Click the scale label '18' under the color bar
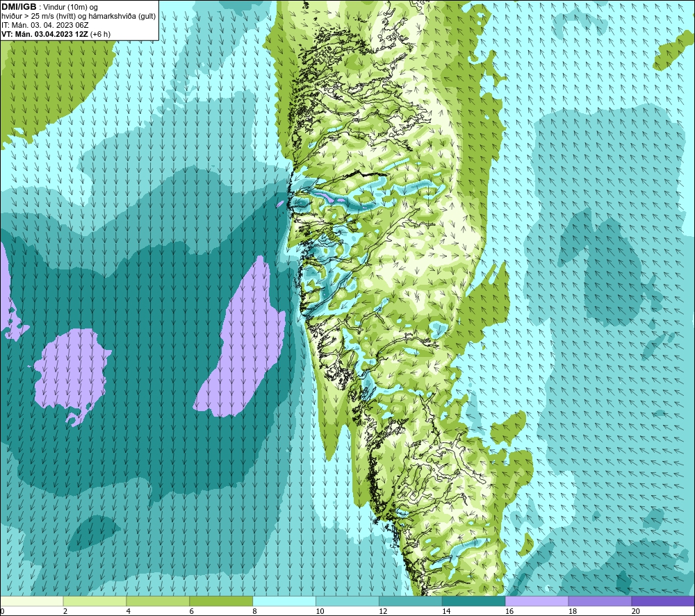Viewport: 695px width, 616px height. 572,612
